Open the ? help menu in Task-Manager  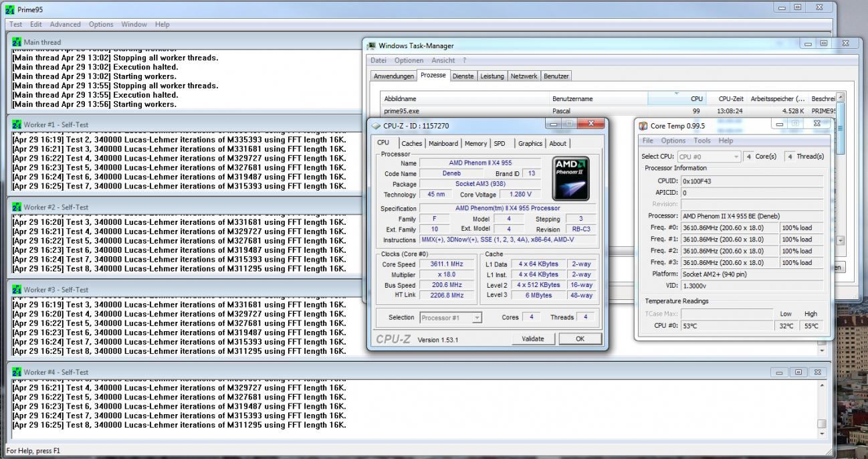pyautogui.click(x=464, y=60)
